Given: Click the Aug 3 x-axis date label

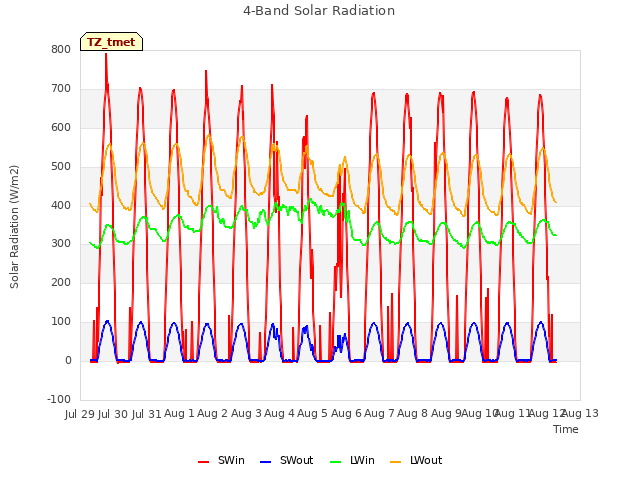Looking at the screenshot, I should (x=246, y=414).
